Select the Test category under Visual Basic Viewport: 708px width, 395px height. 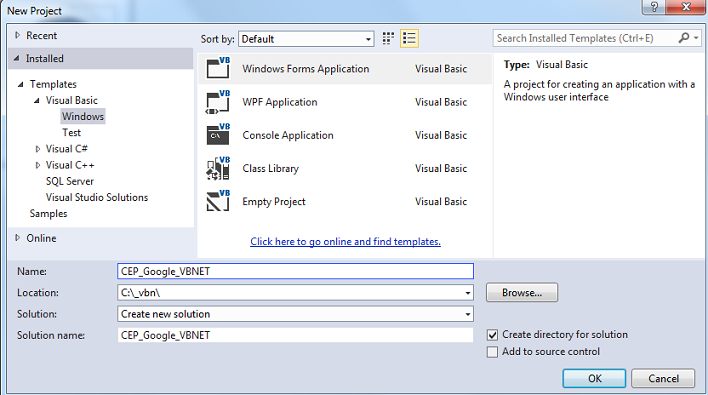pyautogui.click(x=71, y=133)
